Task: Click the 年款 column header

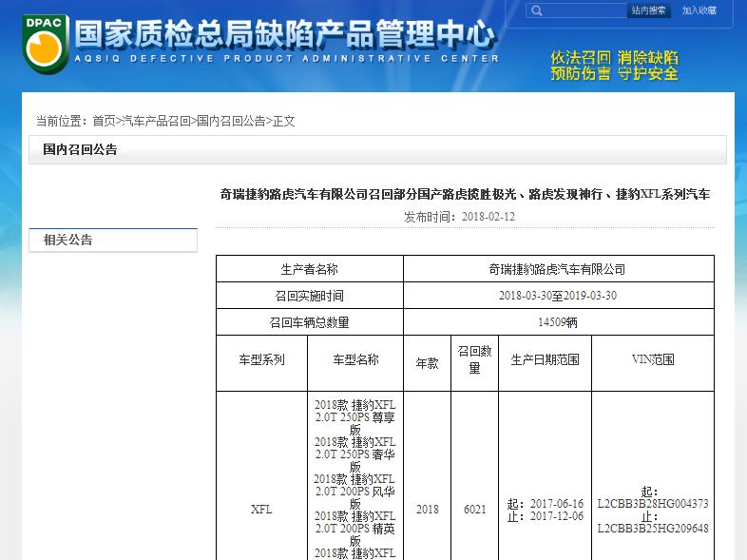Action: coord(428,363)
